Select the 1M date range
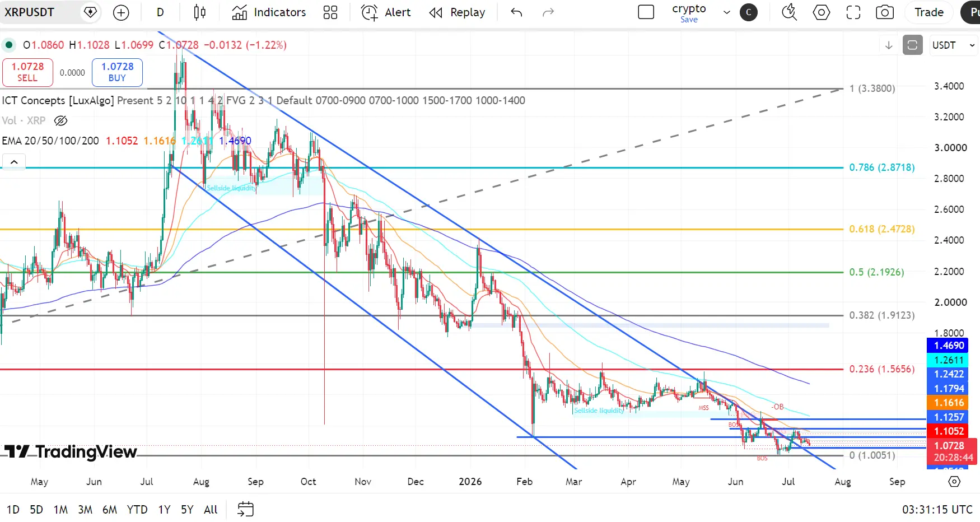This screenshot has width=980, height=522. tap(60, 510)
